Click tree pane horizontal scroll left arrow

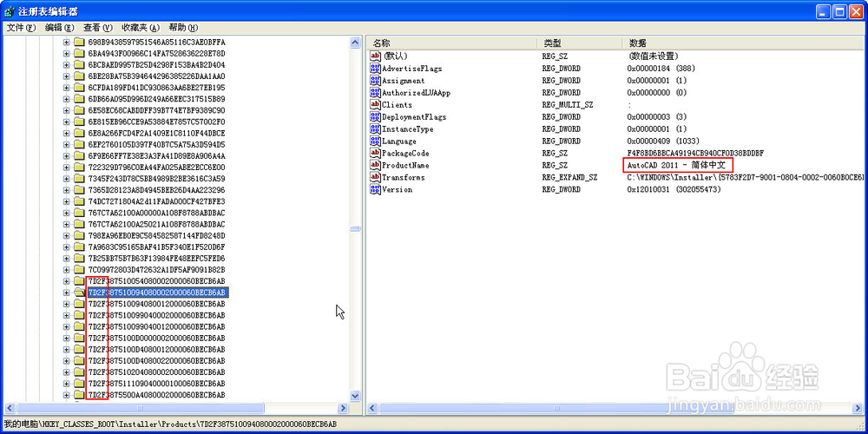tap(9, 408)
